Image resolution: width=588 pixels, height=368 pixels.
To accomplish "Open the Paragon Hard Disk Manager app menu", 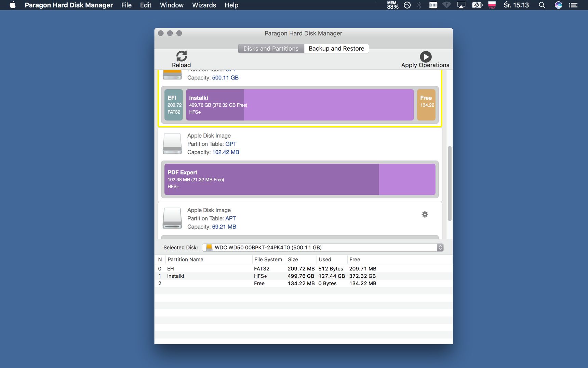I will point(69,5).
